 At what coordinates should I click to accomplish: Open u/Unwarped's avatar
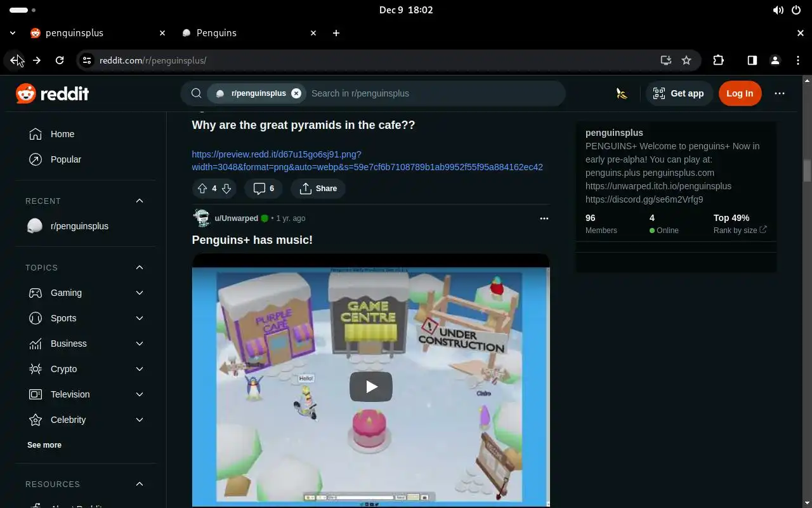tap(202, 218)
